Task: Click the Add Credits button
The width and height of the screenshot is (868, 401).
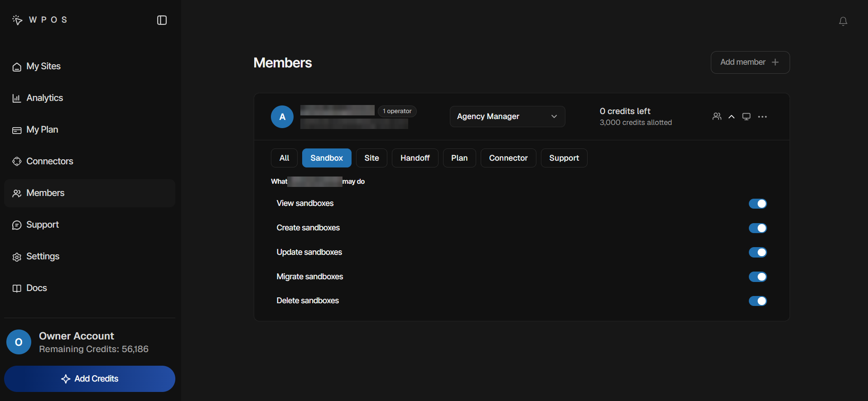Action: [x=90, y=379]
